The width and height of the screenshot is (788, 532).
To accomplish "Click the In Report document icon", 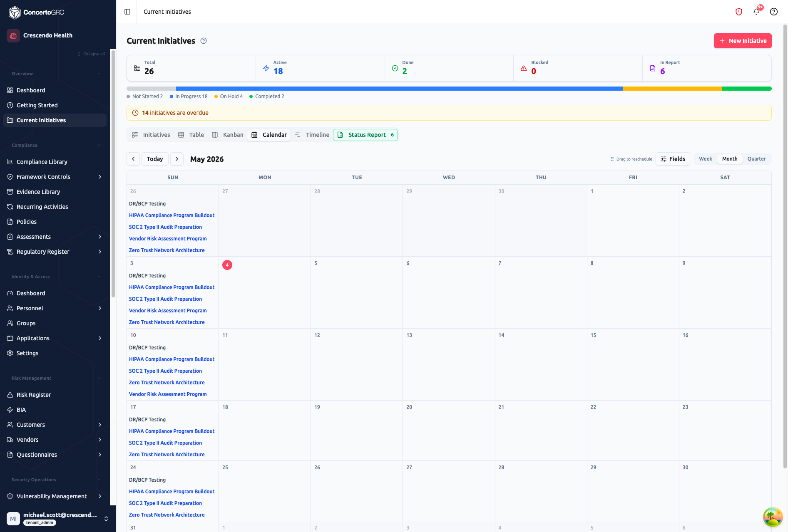I will point(653,68).
